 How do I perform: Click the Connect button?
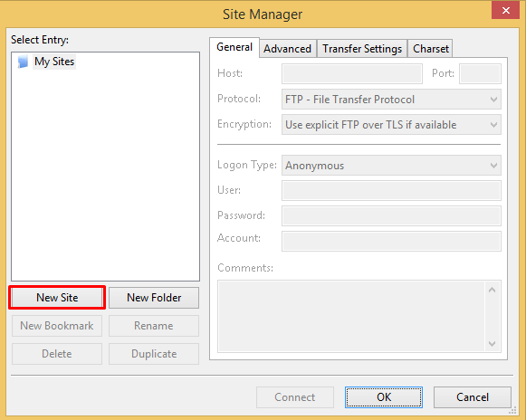click(x=295, y=397)
